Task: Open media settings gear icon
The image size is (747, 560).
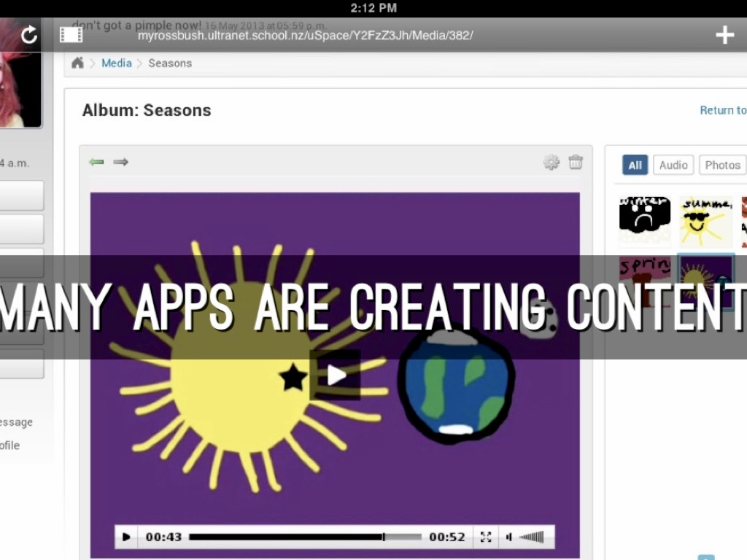Action: point(551,163)
